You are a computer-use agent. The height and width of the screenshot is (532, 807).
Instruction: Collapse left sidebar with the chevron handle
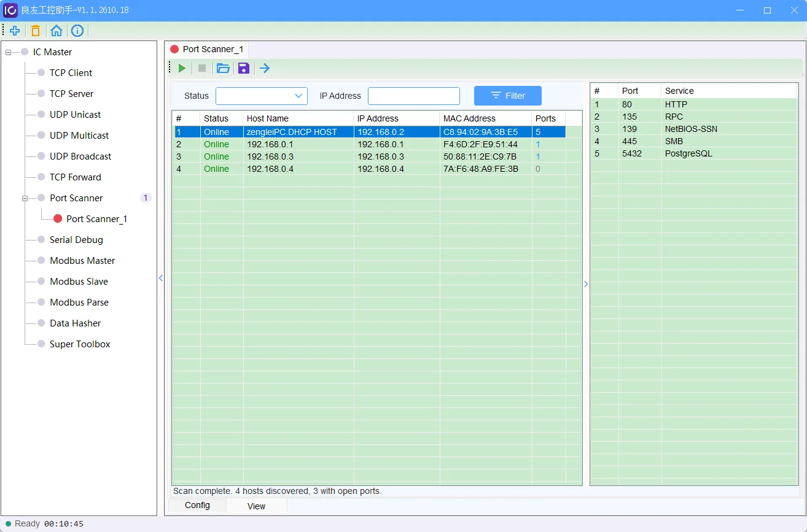pos(161,278)
